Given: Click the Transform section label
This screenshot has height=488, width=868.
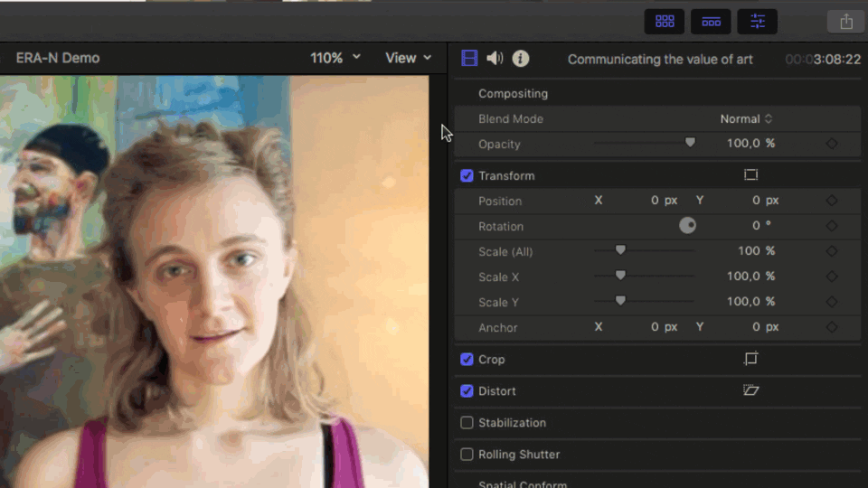Looking at the screenshot, I should coord(506,176).
